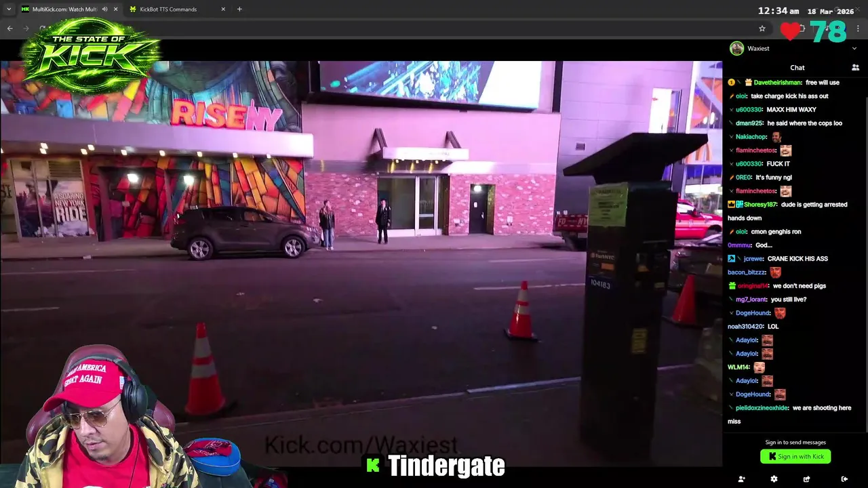Image resolution: width=868 pixels, height=488 pixels.
Task: Select u600330's 'FUCK IT' message
Action: (x=778, y=164)
